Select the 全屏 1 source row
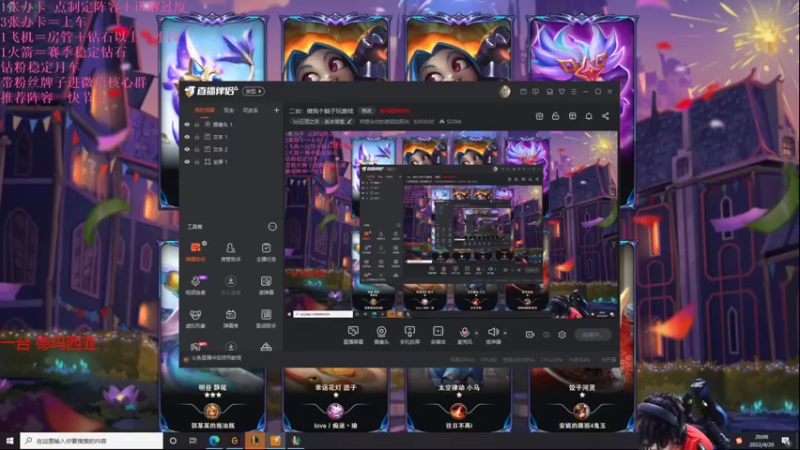This screenshot has height=450, width=800. 231,162
